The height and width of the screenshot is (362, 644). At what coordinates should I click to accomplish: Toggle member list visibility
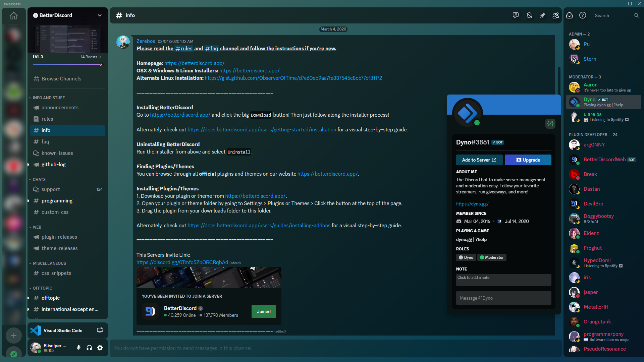556,15
